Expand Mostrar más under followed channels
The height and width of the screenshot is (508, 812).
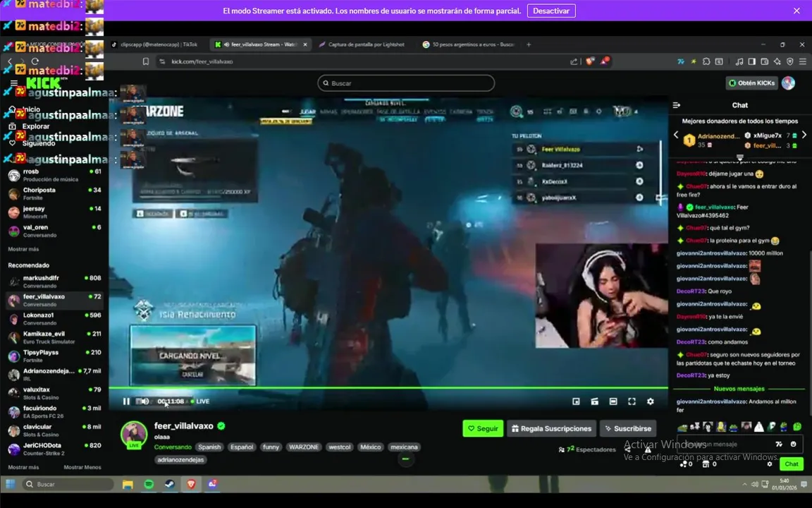[x=23, y=249]
